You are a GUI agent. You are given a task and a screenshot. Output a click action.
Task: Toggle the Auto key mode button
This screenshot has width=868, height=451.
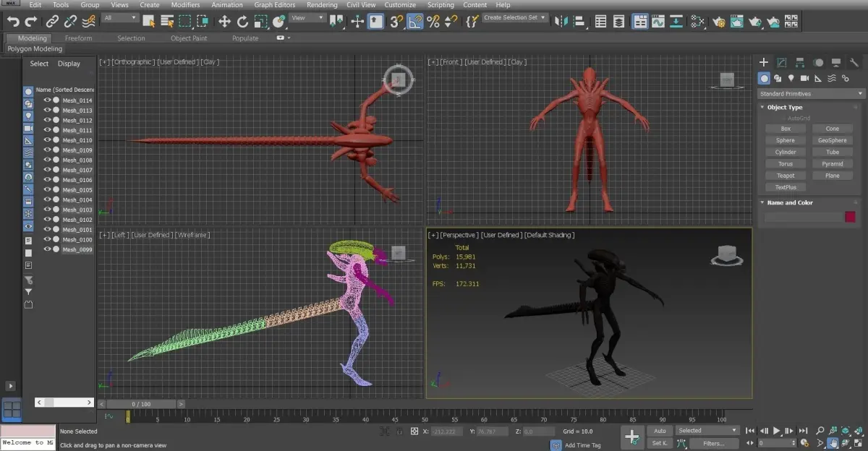(x=660, y=431)
